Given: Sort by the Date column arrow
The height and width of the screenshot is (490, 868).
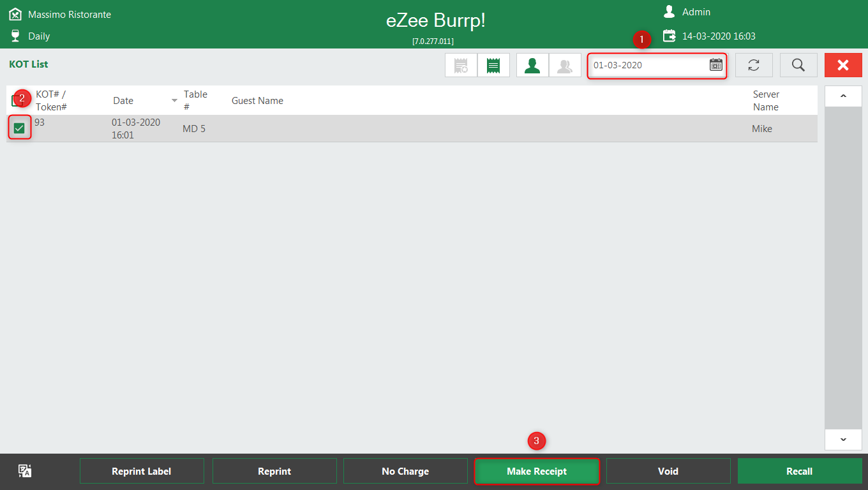Looking at the screenshot, I should pyautogui.click(x=174, y=101).
